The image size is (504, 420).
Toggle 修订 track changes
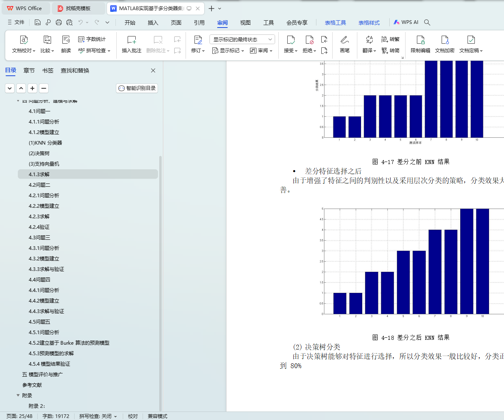coord(198,45)
